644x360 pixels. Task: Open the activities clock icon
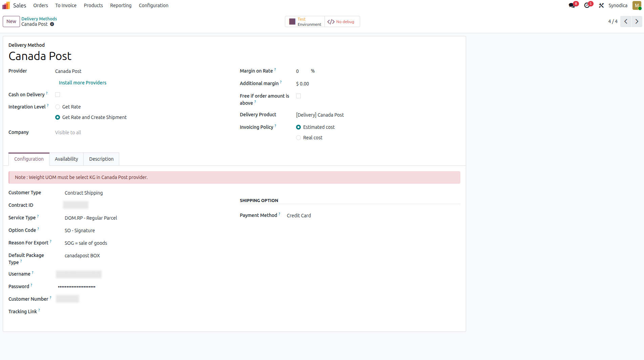pyautogui.click(x=587, y=5)
